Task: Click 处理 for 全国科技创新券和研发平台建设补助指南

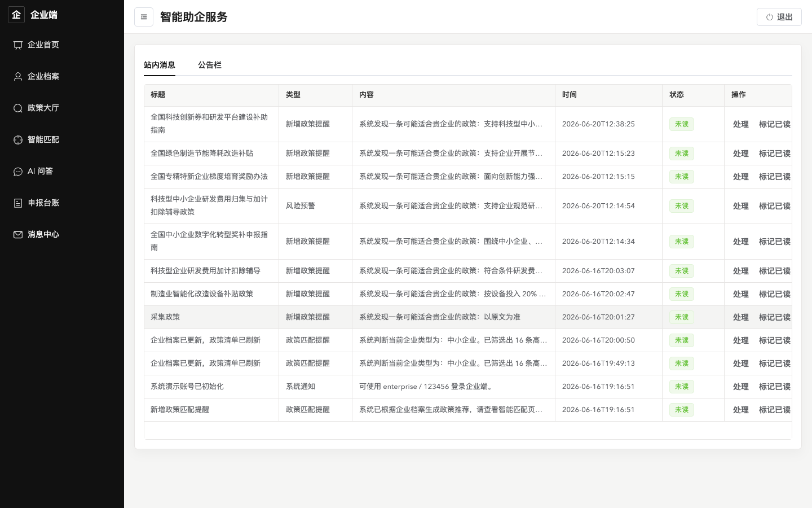Action: pos(741,124)
